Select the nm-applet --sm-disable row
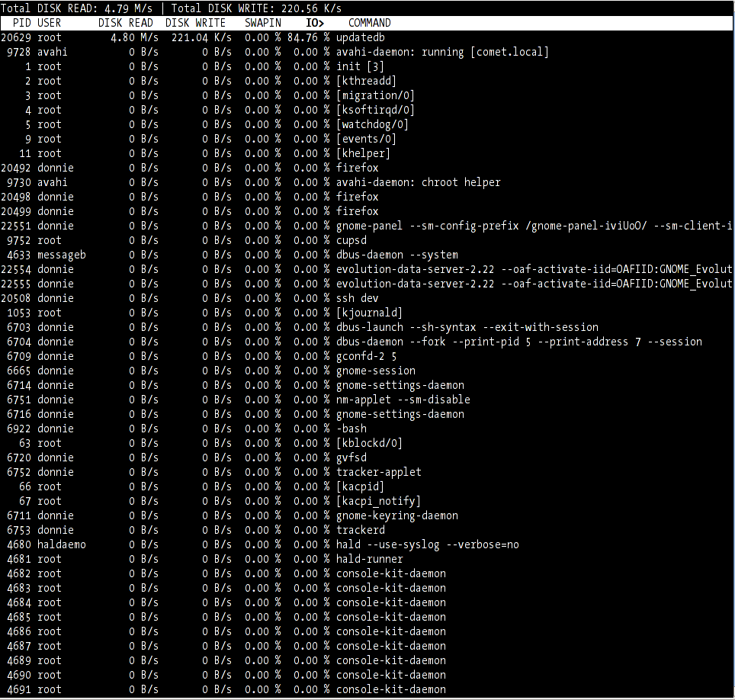The width and height of the screenshot is (735, 700). [x=403, y=400]
